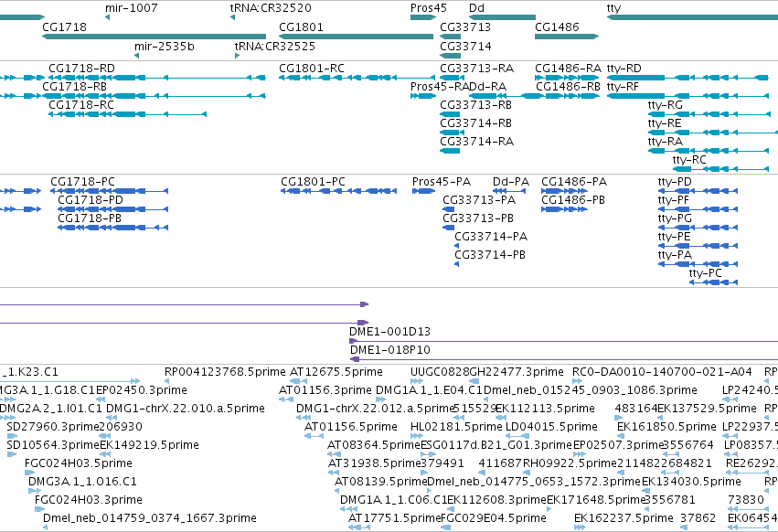Click the mir-1007 gene label

tap(131, 8)
